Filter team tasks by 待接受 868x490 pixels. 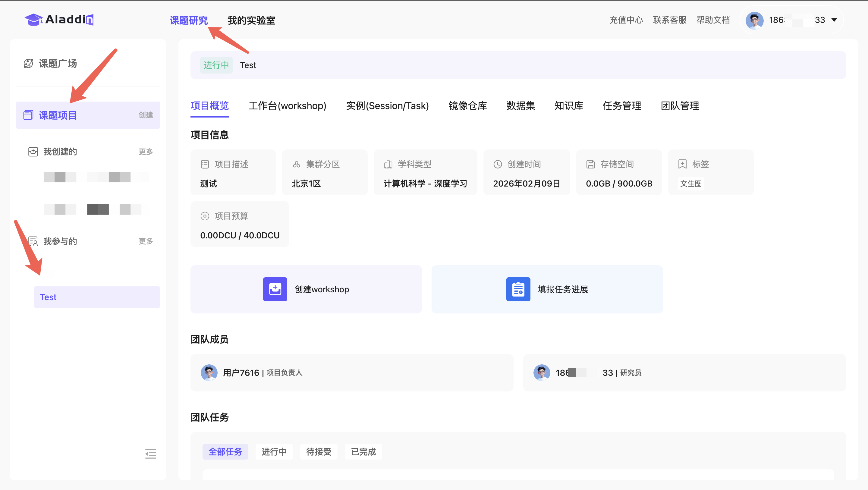(319, 452)
